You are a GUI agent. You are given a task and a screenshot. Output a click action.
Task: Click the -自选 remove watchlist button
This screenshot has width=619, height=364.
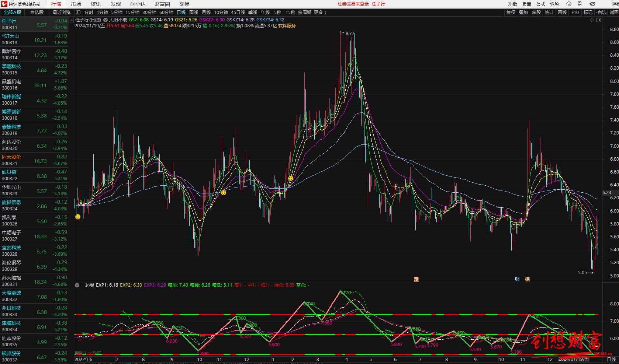(601, 13)
